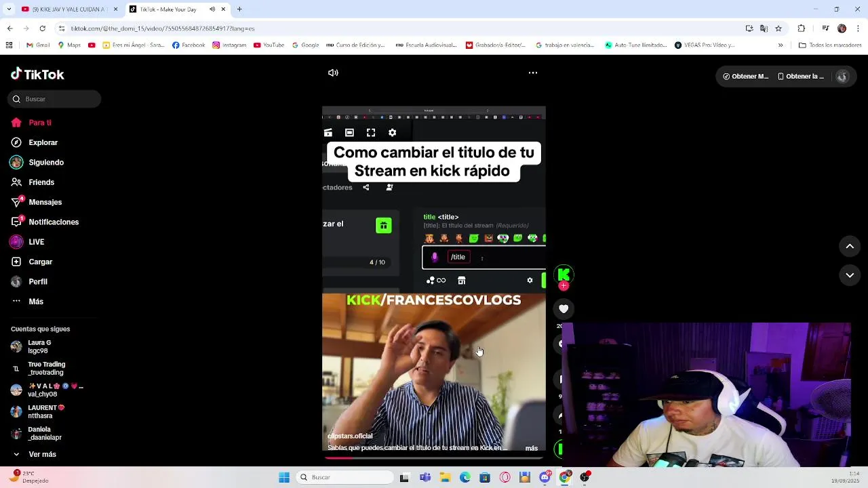Like the video with the heart icon
The width and height of the screenshot is (868, 488).
click(564, 309)
